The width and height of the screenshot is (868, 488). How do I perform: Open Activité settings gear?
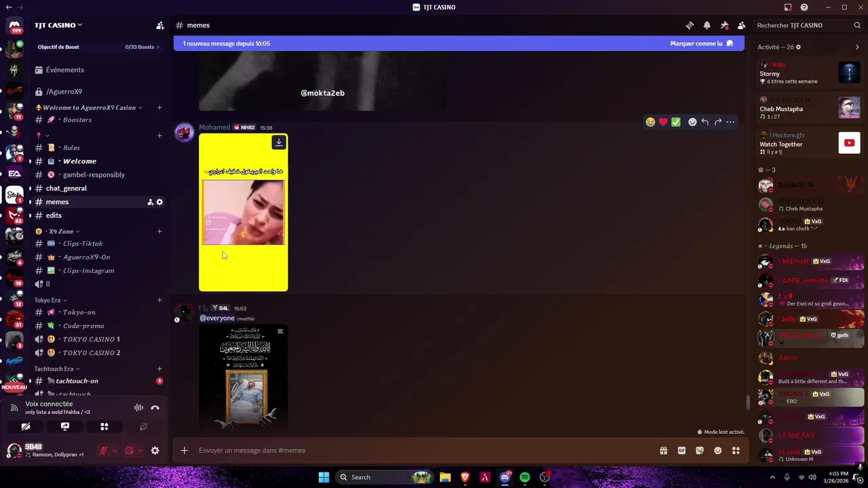[x=798, y=47]
